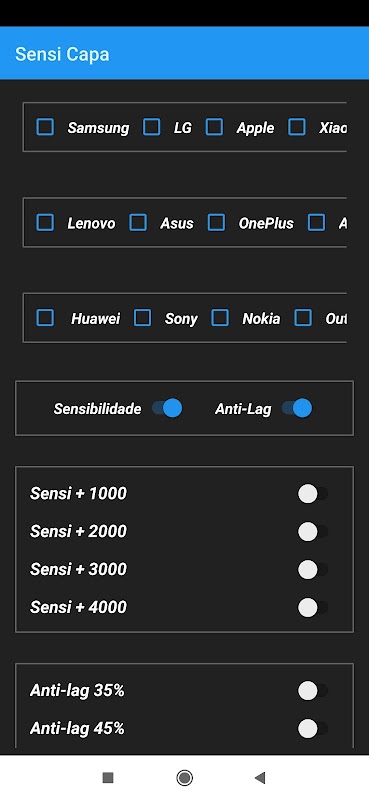369x800 pixels.
Task: Activate the Sensi + 3000 switch
Action: pyautogui.click(x=313, y=569)
